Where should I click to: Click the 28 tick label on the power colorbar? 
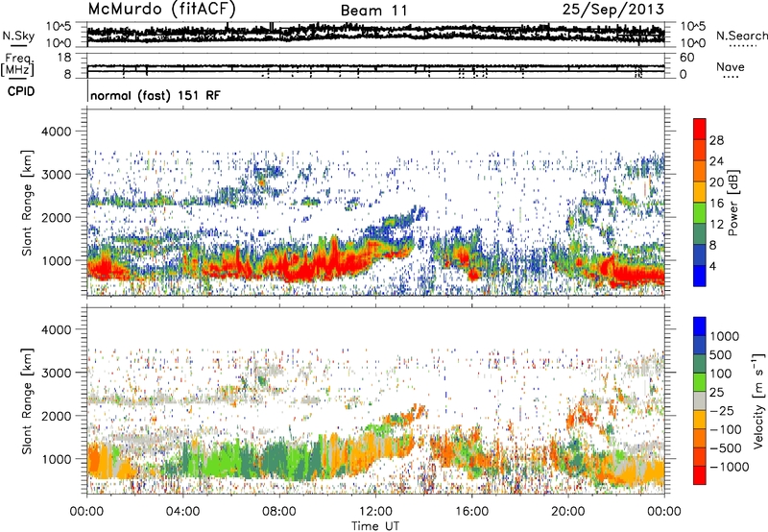[x=716, y=140]
